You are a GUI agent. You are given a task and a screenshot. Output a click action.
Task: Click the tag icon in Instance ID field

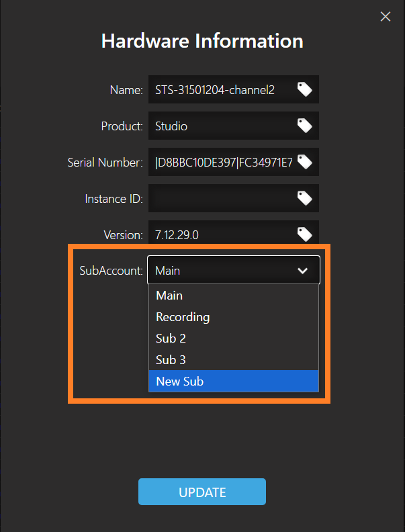(x=305, y=198)
